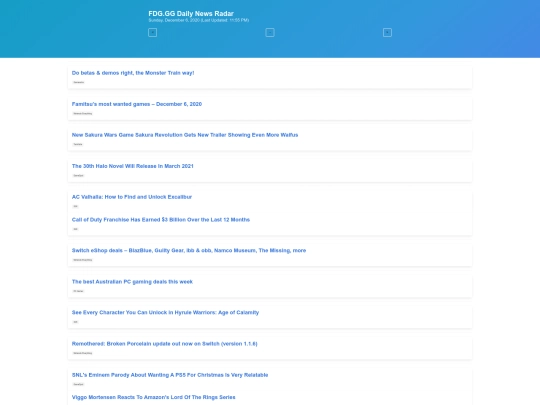Open the Monster Train betas & demos article

pos(133,73)
